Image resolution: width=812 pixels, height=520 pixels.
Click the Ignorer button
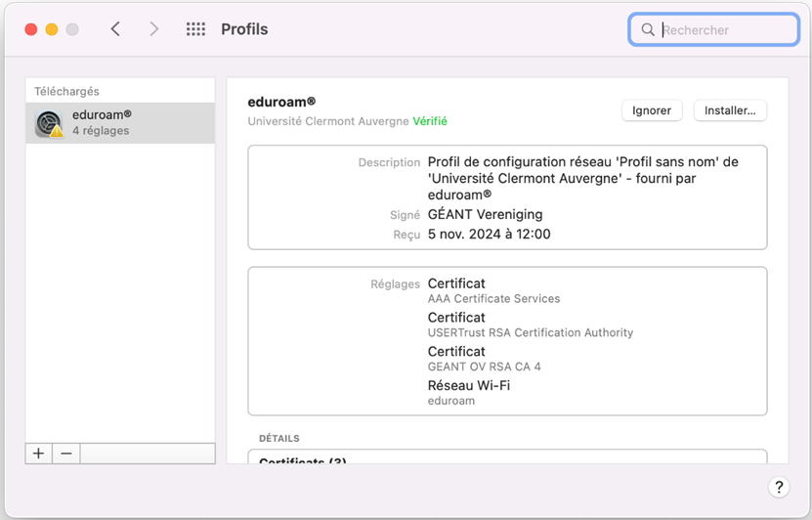(x=652, y=110)
